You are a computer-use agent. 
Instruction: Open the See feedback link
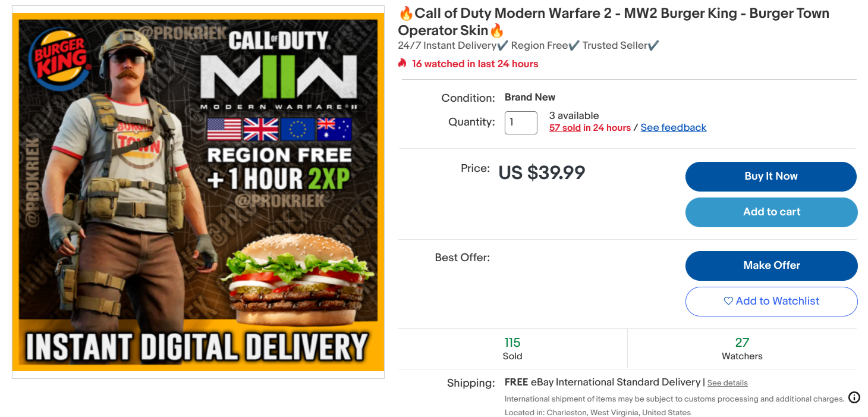pyautogui.click(x=674, y=127)
